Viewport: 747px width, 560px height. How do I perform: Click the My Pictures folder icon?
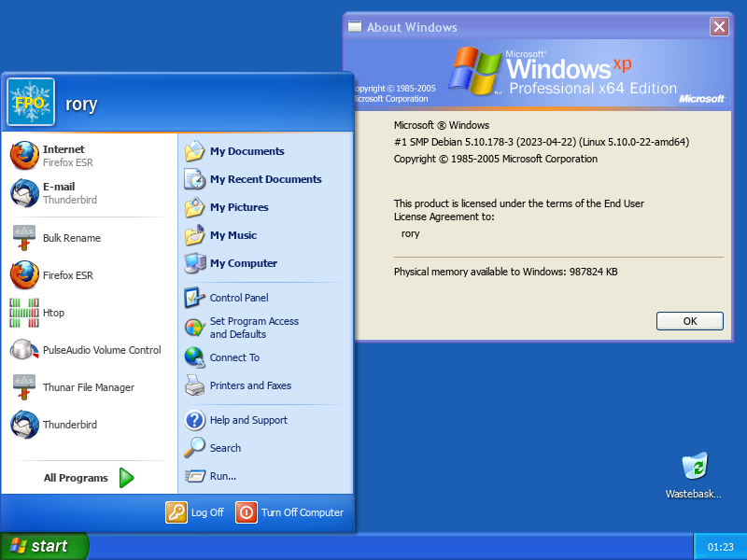click(x=195, y=207)
